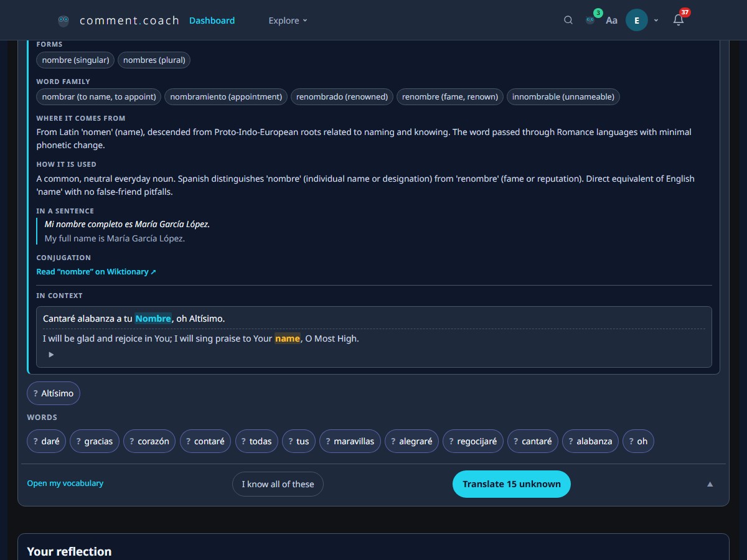Select the word chip "daré"
Screen dimensions: 747x560
click(46, 441)
